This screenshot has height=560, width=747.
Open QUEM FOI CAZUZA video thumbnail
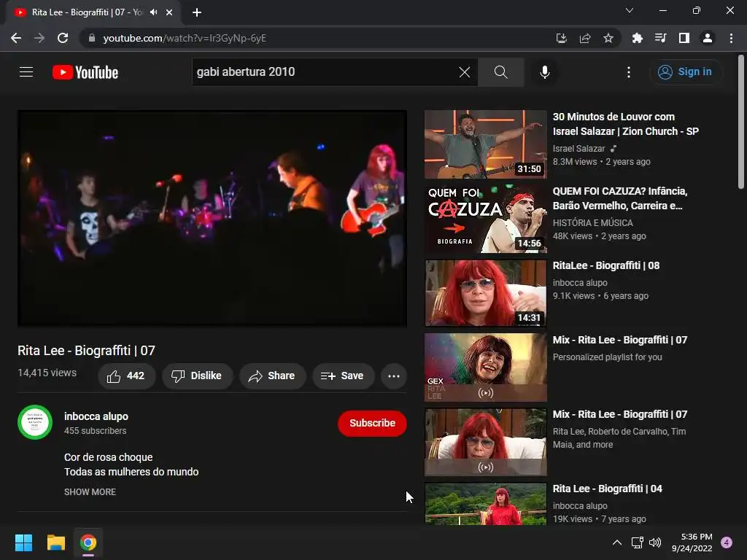tap(485, 219)
